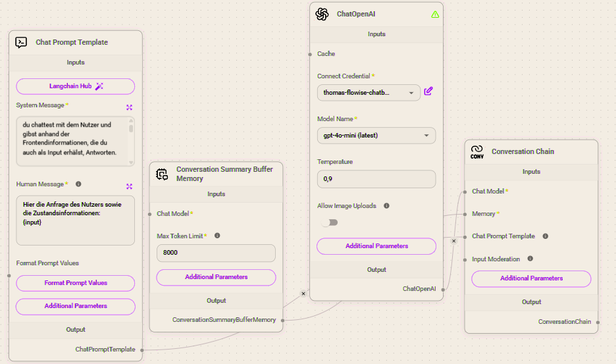This screenshot has width=616, height=364.
Task: Click the Chat Prompt Template node icon
Action: [x=21, y=42]
